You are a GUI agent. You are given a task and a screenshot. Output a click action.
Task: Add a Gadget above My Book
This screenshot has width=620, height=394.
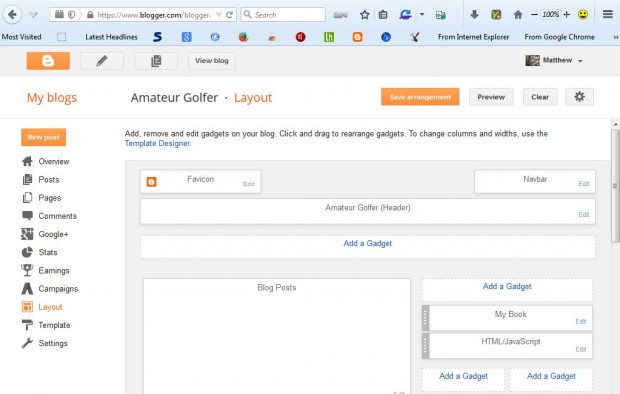click(507, 286)
